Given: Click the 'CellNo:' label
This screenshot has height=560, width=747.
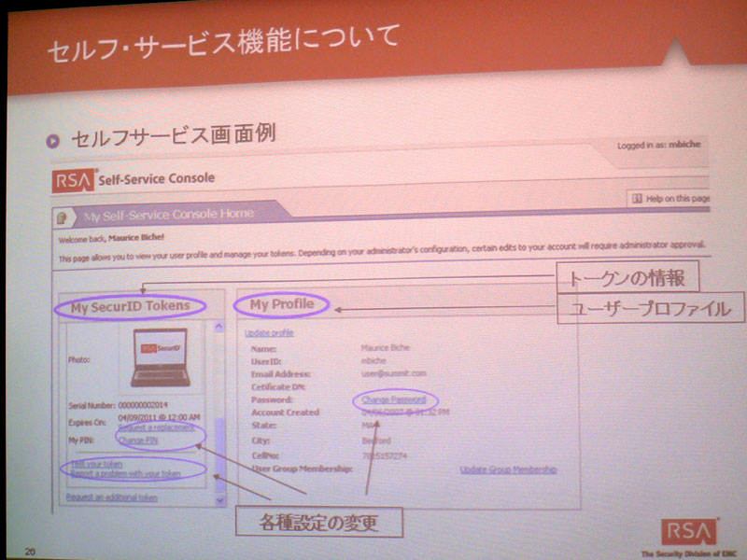Looking at the screenshot, I should (x=265, y=455).
